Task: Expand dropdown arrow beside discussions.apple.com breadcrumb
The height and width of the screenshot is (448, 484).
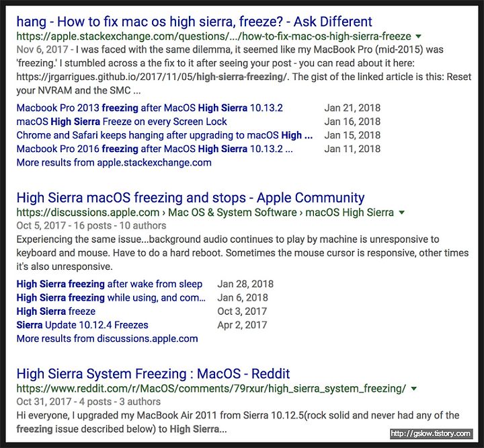Action: [401, 213]
